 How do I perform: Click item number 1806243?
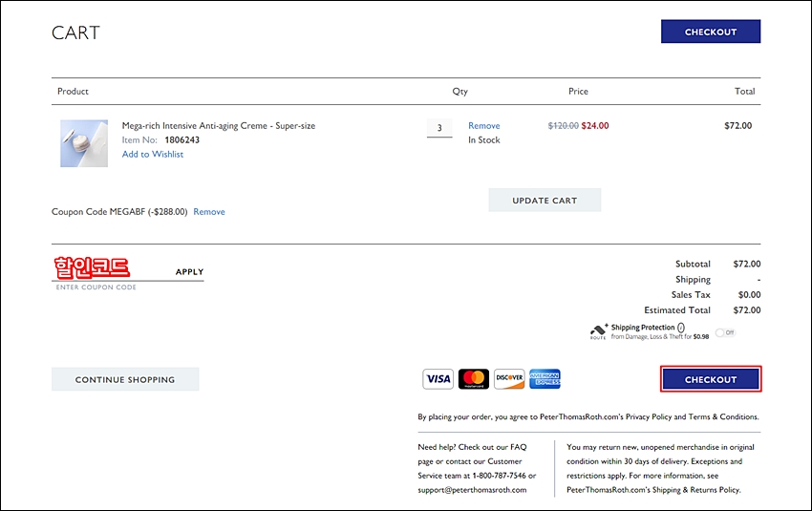coord(182,139)
